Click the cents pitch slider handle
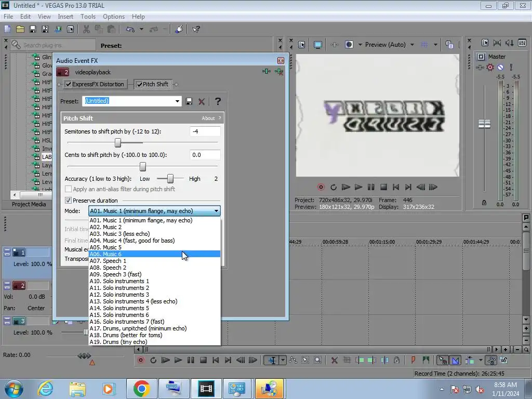532x399 pixels. [143, 166]
